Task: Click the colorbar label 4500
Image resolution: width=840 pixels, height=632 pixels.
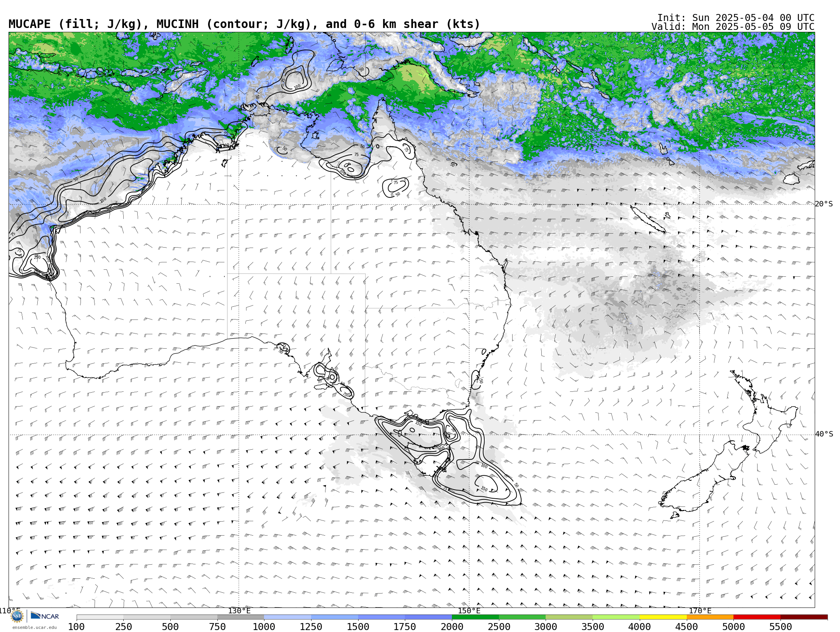Action: click(x=687, y=627)
